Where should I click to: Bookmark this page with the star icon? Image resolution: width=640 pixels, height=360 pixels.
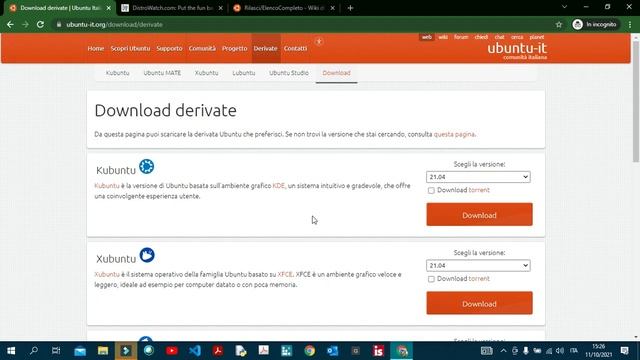tap(559, 24)
